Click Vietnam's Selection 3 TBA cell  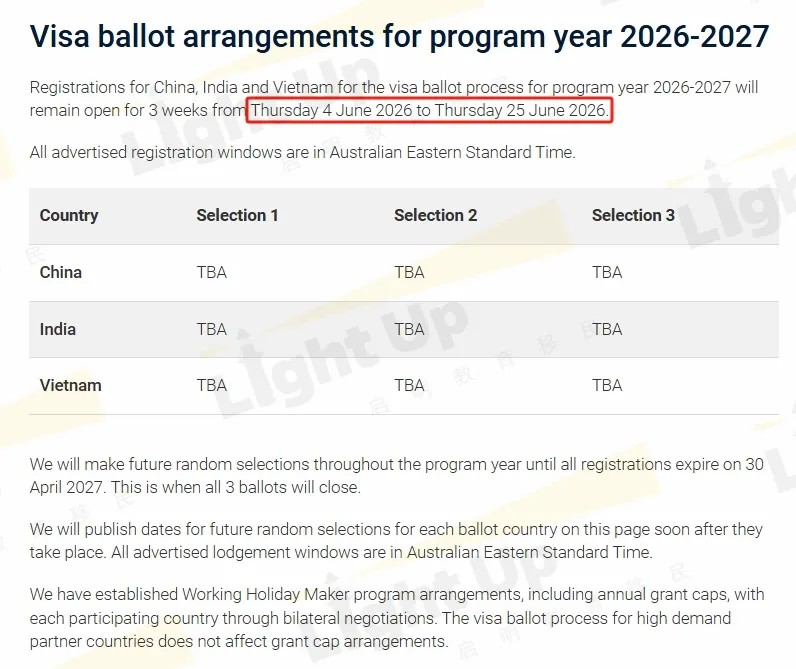(607, 386)
